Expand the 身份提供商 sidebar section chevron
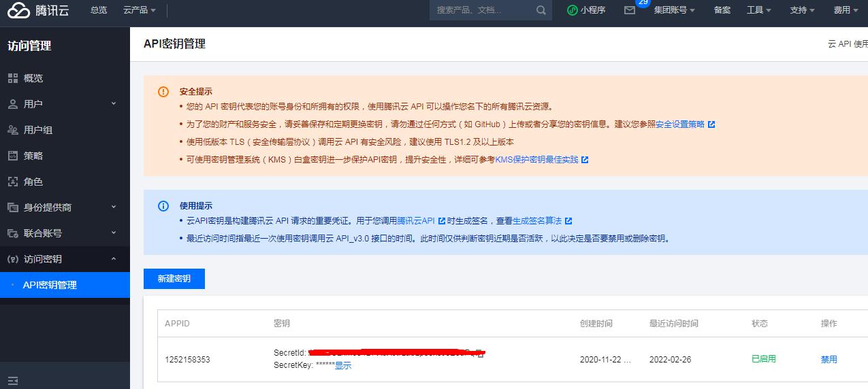 pos(114,207)
